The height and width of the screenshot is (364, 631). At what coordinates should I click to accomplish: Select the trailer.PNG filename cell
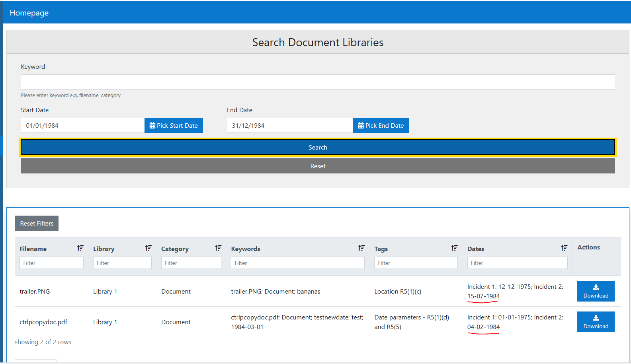pos(35,291)
